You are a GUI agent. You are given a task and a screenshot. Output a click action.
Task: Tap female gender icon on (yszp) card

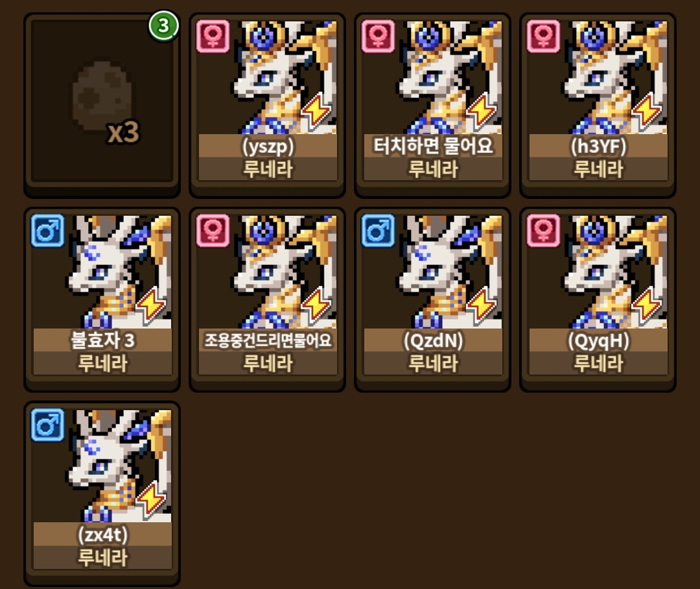pos(213,36)
